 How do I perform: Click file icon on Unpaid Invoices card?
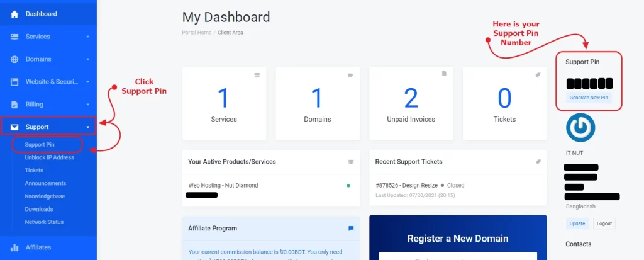point(444,73)
